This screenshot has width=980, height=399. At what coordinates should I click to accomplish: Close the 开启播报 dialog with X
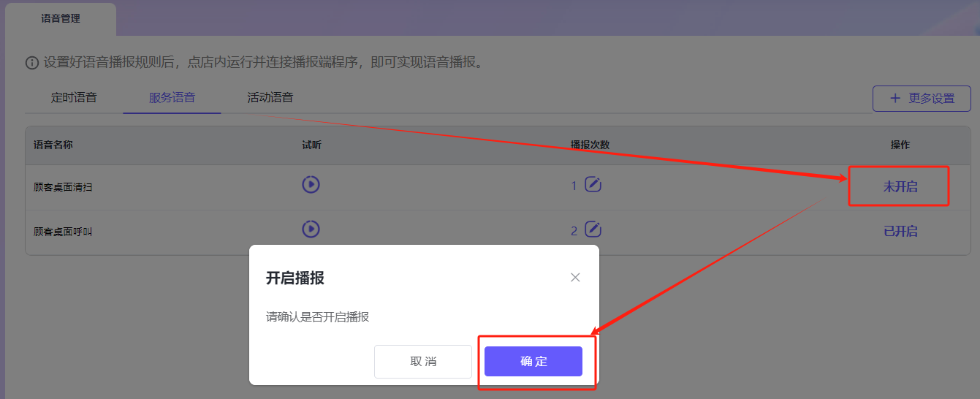pos(575,278)
